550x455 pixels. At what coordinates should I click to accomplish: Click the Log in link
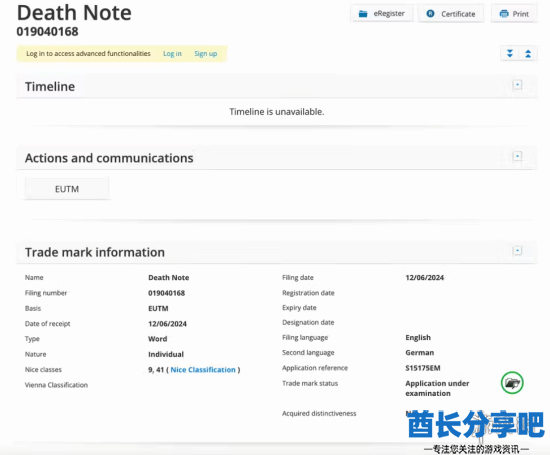(x=172, y=54)
